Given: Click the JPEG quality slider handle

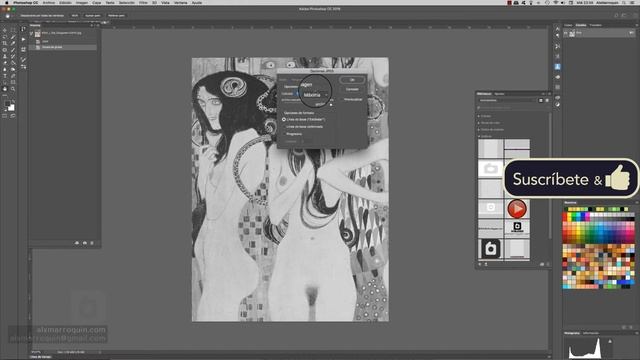Looking at the screenshot, I should tap(331, 105).
